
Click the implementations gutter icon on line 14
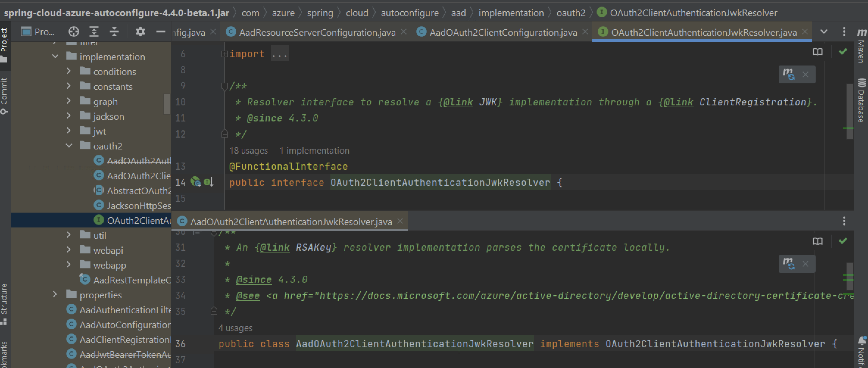pyautogui.click(x=209, y=182)
